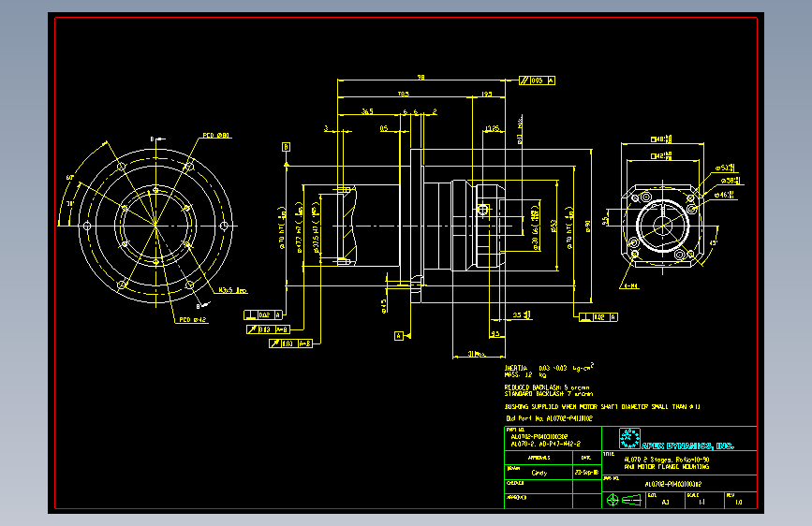
Task: Click the drawing number below the title
Action: 673,485
